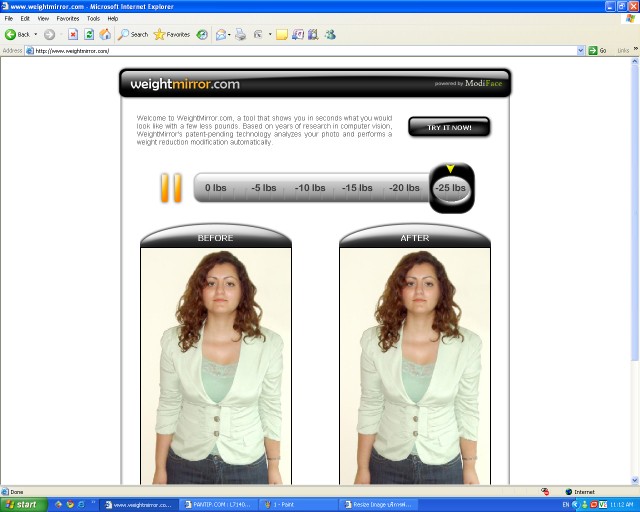Click the Done status text
This screenshot has width=640, height=512.
pyautogui.click(x=17, y=492)
